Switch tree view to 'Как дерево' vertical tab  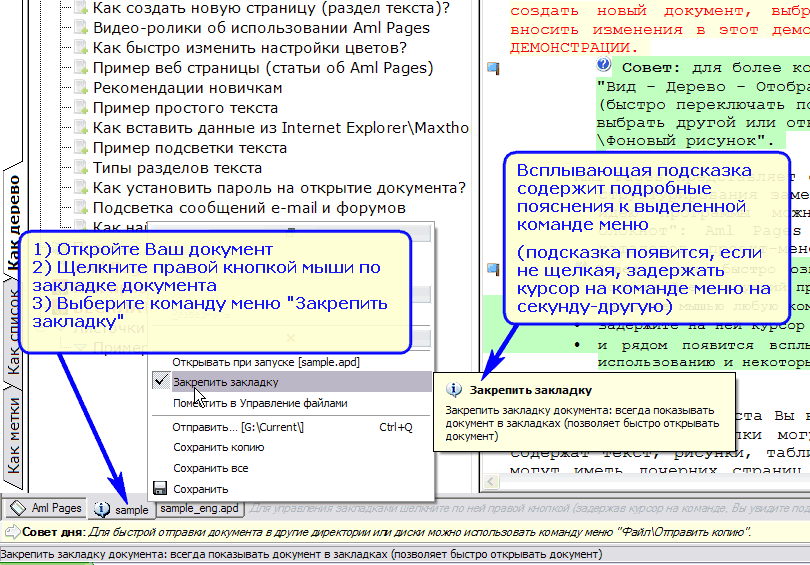point(13,223)
